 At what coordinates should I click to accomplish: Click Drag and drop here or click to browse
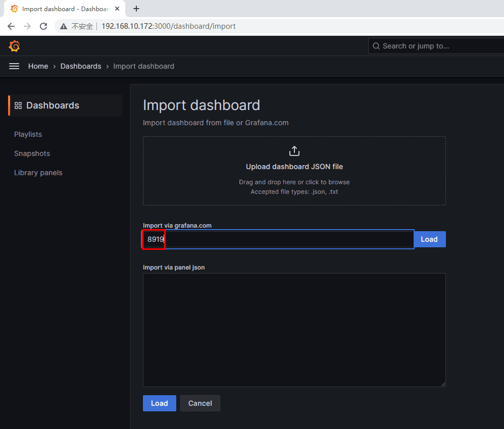tap(294, 182)
